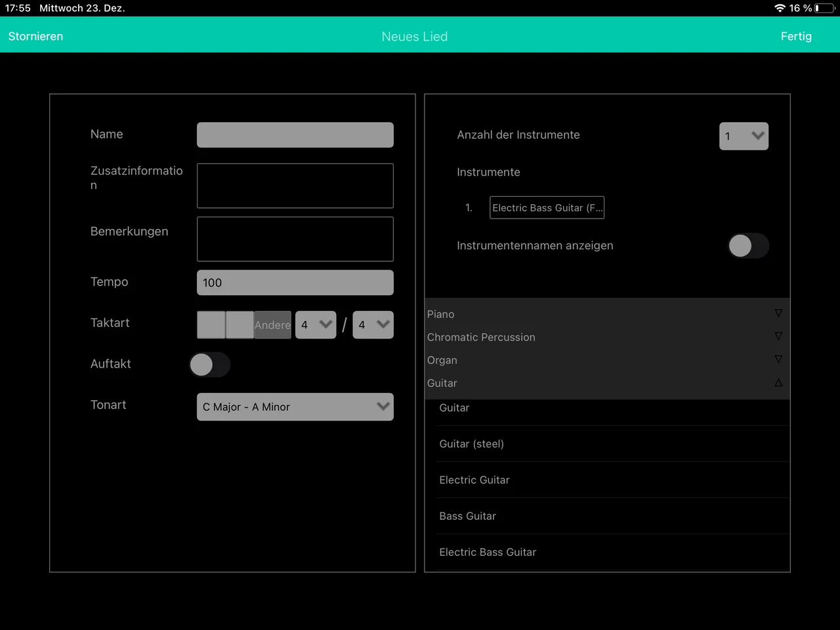Open the Anzahl der Instrumente dropdown
The image size is (840, 630).
pos(744,136)
